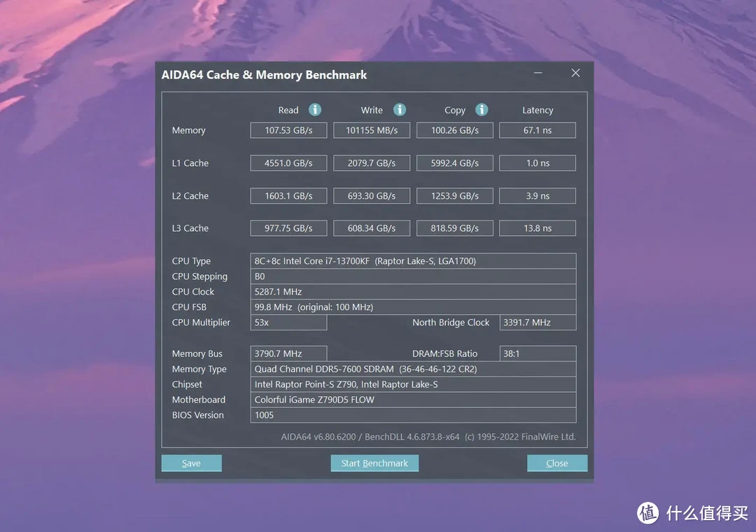The width and height of the screenshot is (756, 532).
Task: Select the L1 Cache Read value box
Action: click(x=288, y=163)
